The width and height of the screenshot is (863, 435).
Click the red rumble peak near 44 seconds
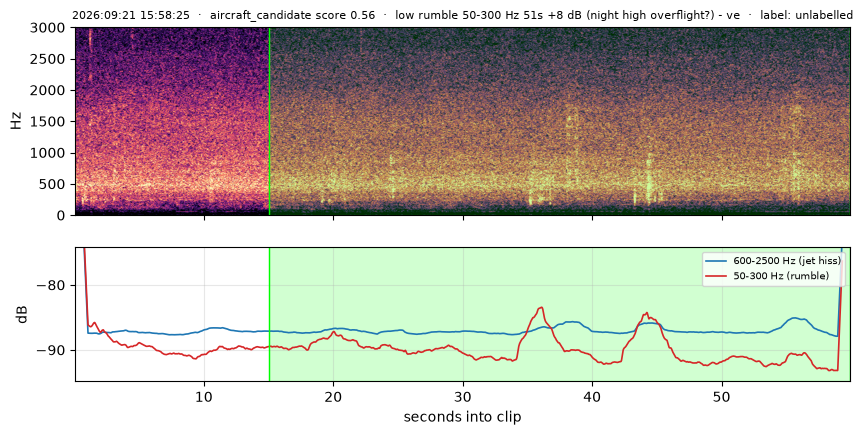(647, 314)
